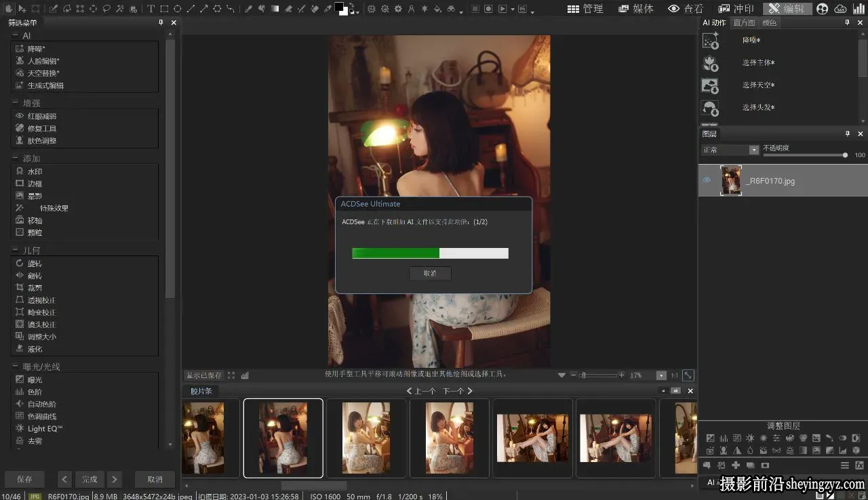Viewport: 868px width, 500px height.
Task: Run the 选择头发 AI action
Action: point(758,107)
